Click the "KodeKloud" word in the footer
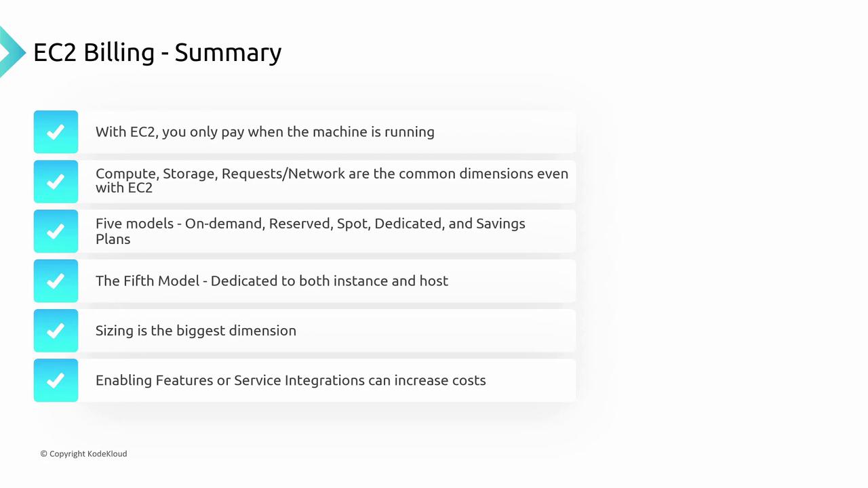Screen dimensions: 868x488 [107, 454]
